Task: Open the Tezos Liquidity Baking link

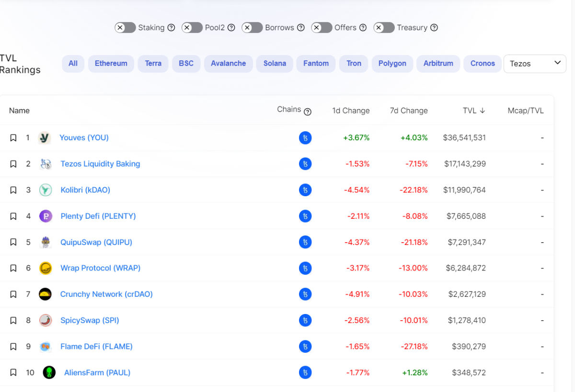Action: (100, 164)
